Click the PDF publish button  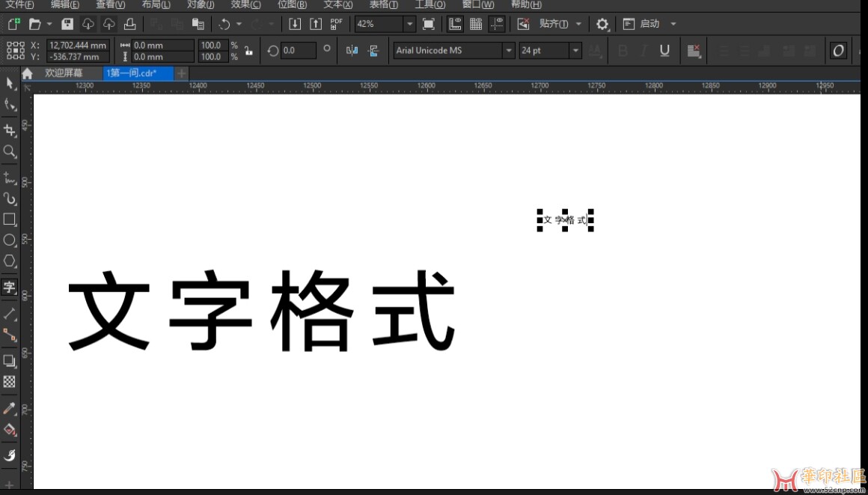coord(337,23)
